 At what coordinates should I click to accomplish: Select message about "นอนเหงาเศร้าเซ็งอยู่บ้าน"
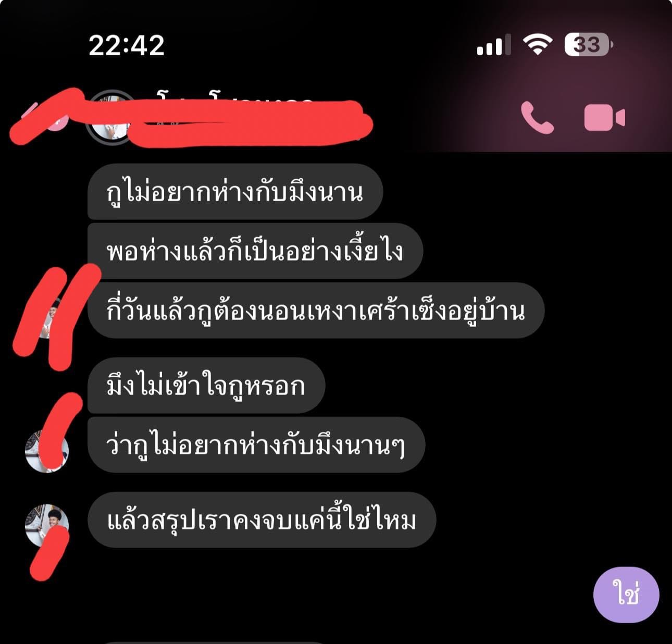(316, 311)
